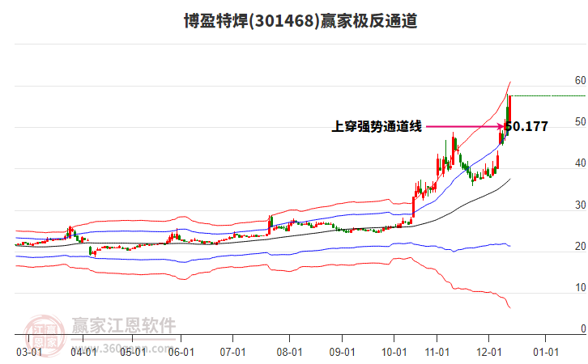Select the 08-01 date axis label

[289, 353]
